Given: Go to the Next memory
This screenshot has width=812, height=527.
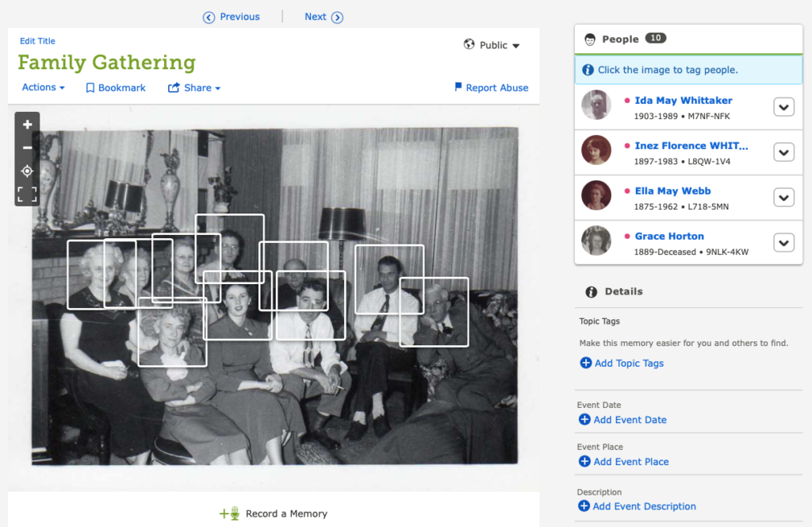Looking at the screenshot, I should [x=324, y=17].
